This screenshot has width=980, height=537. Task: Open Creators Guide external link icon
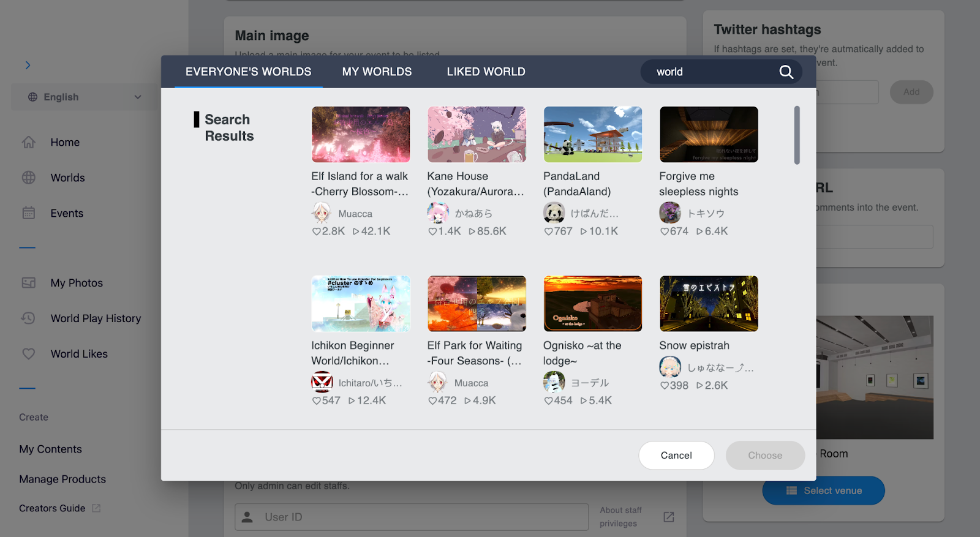click(96, 508)
